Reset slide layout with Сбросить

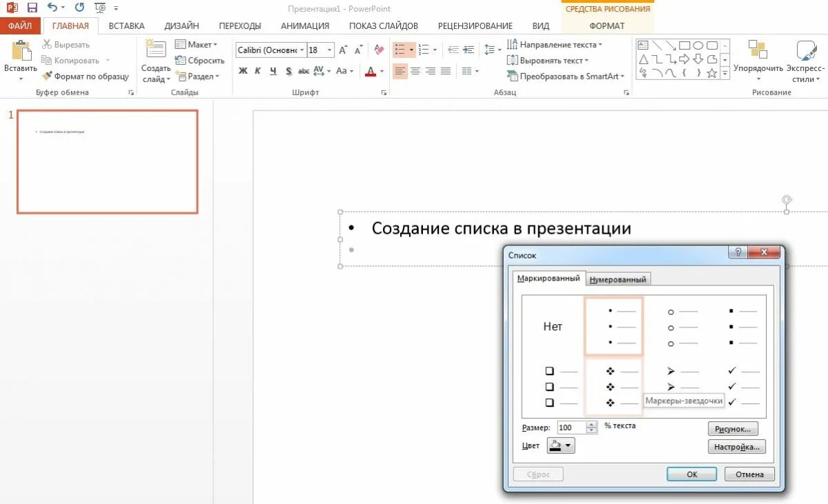coord(200,61)
